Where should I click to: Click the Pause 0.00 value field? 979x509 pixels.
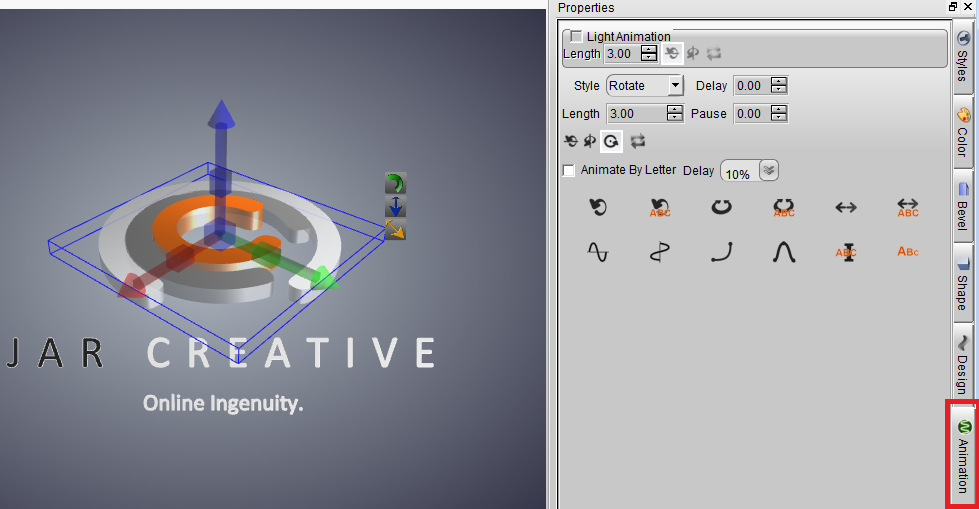point(752,114)
